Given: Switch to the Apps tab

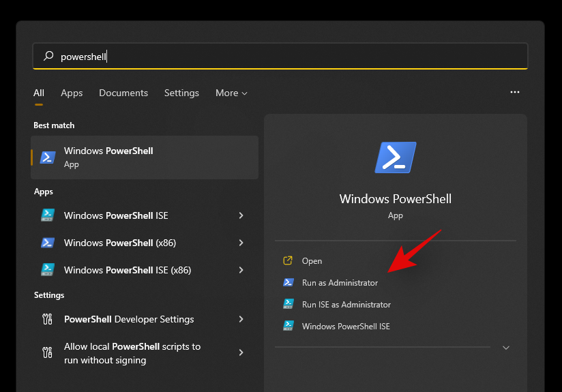Looking at the screenshot, I should click(72, 93).
